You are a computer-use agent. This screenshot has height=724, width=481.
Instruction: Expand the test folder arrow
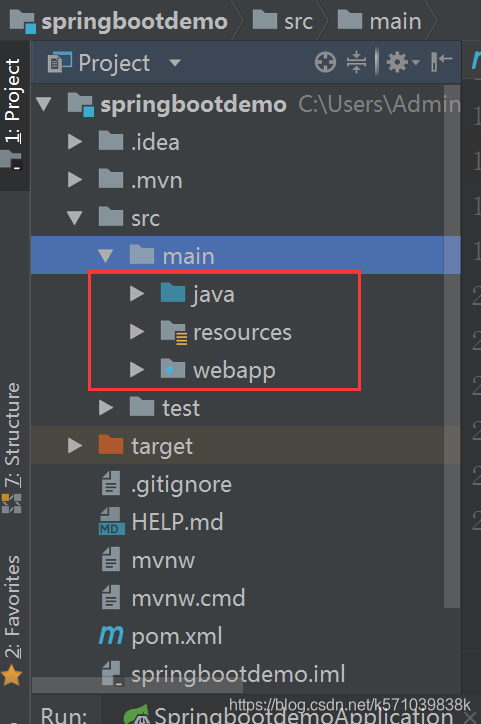106,408
